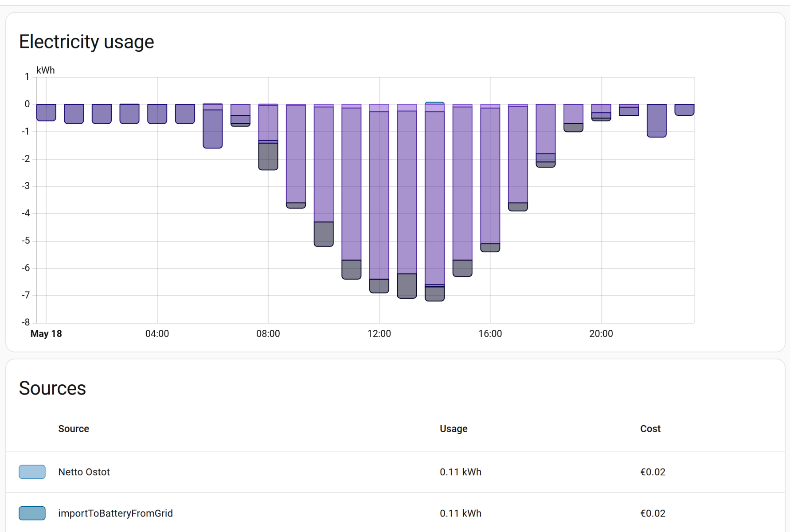The image size is (790, 532).
Task: Click the Usage column header
Action: coord(454,429)
